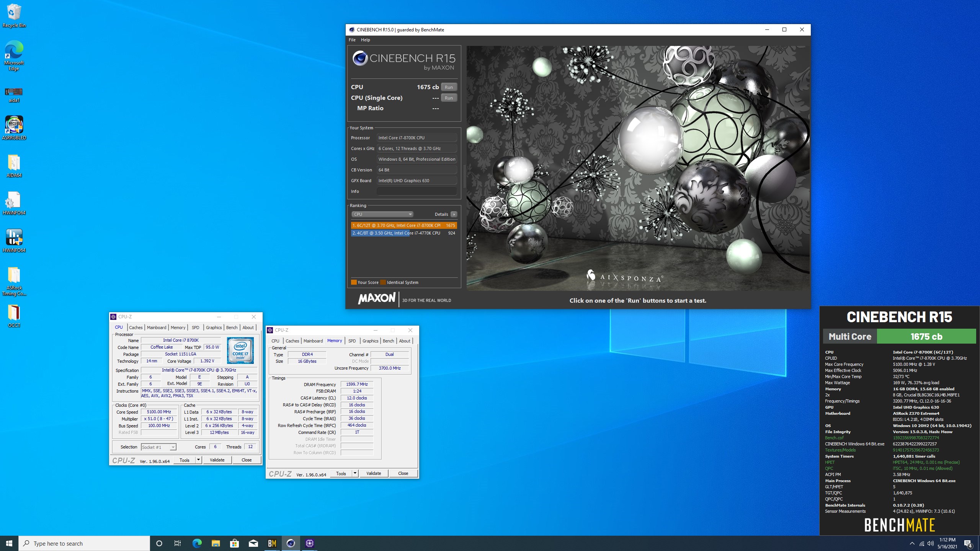Switch to Cinebench on the taskbar
The width and height of the screenshot is (980, 551).
(x=291, y=543)
